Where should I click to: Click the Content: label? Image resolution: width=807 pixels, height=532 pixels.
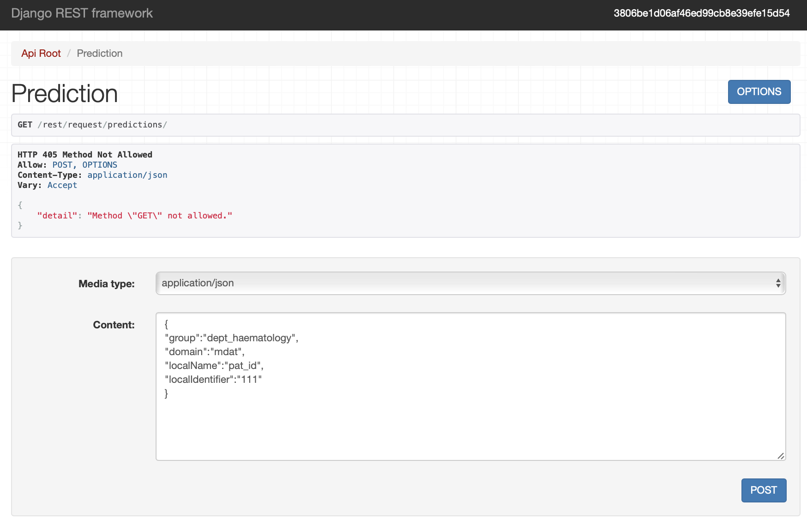click(114, 325)
